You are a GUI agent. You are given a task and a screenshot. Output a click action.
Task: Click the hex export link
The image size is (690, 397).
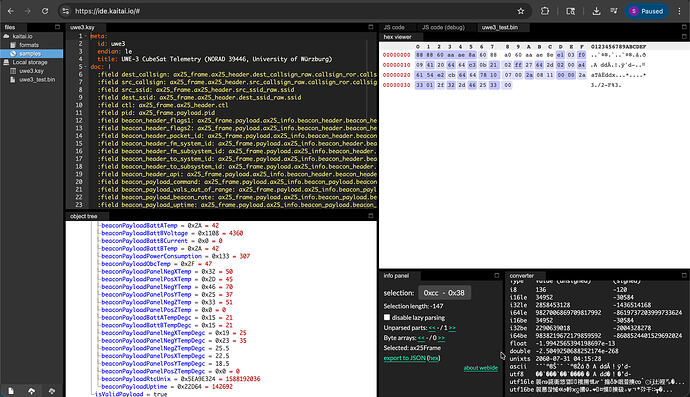[x=433, y=358]
